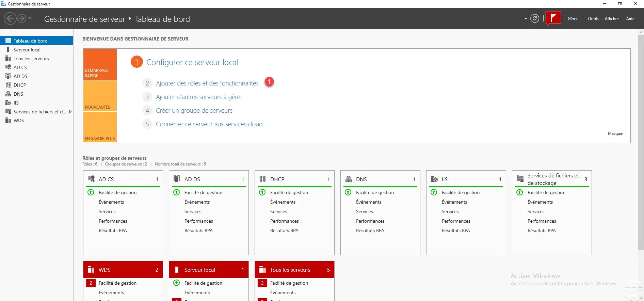Image resolution: width=644 pixels, height=301 pixels.
Task: Open Performances in DHCP tile
Action: (x=285, y=221)
